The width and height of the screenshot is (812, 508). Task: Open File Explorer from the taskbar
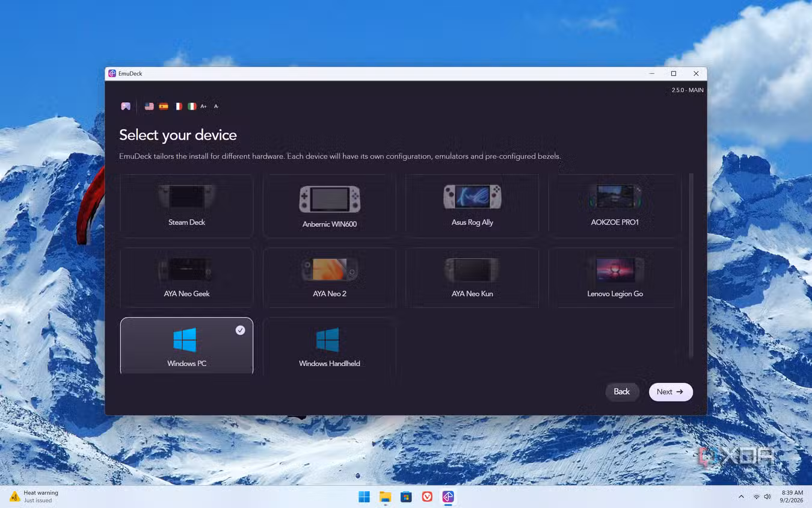(x=386, y=497)
